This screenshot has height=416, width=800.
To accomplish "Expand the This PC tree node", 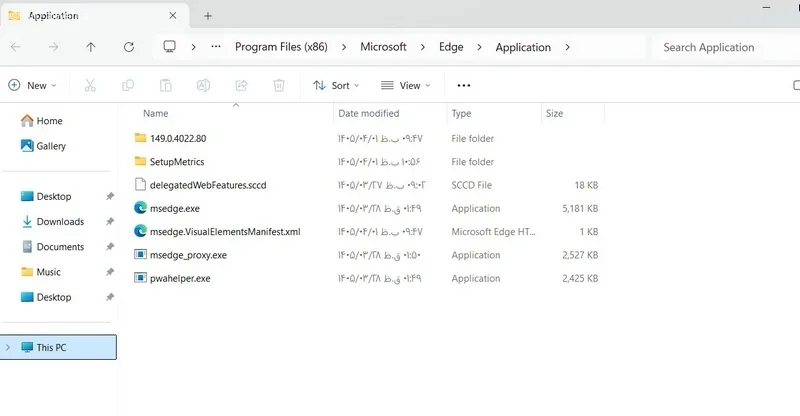I will (x=8, y=348).
